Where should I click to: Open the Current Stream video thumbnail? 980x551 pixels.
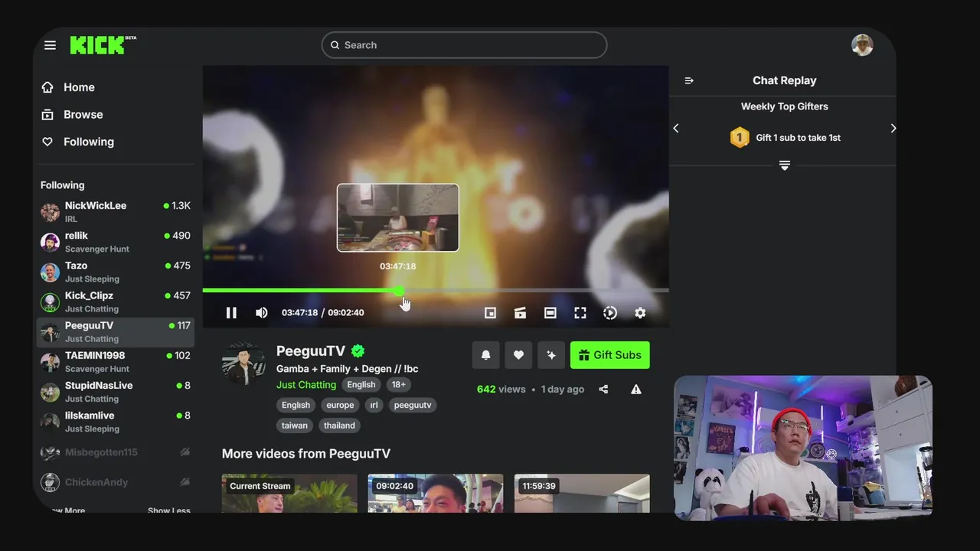click(x=289, y=494)
